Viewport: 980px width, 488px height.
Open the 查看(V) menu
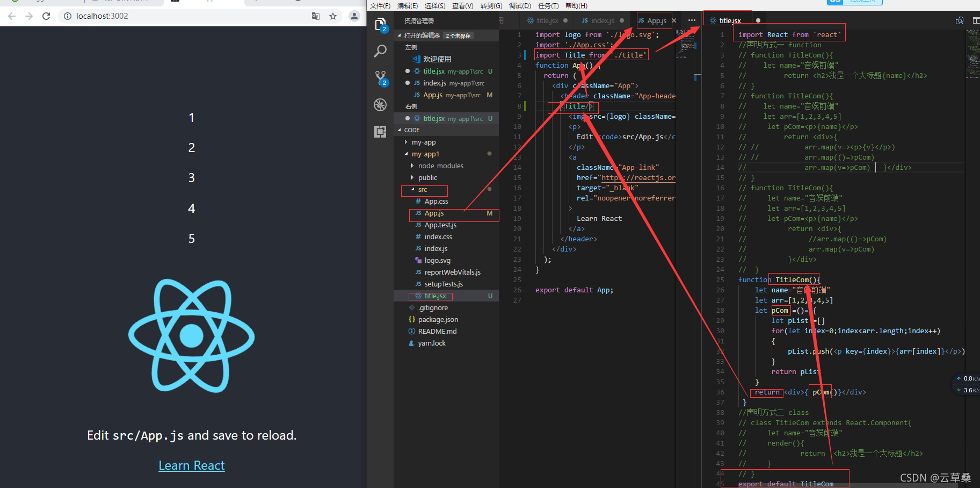(463, 6)
